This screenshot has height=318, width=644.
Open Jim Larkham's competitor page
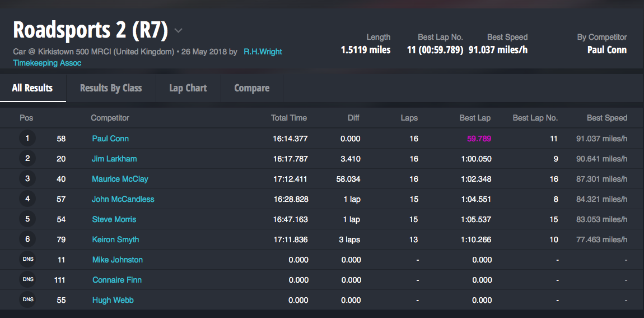coord(114,159)
